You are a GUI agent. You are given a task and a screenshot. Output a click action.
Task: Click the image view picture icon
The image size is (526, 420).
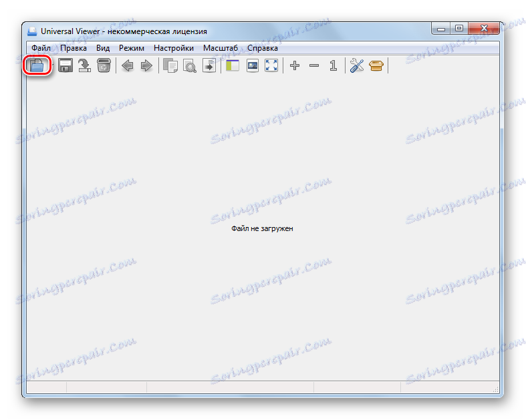252,65
